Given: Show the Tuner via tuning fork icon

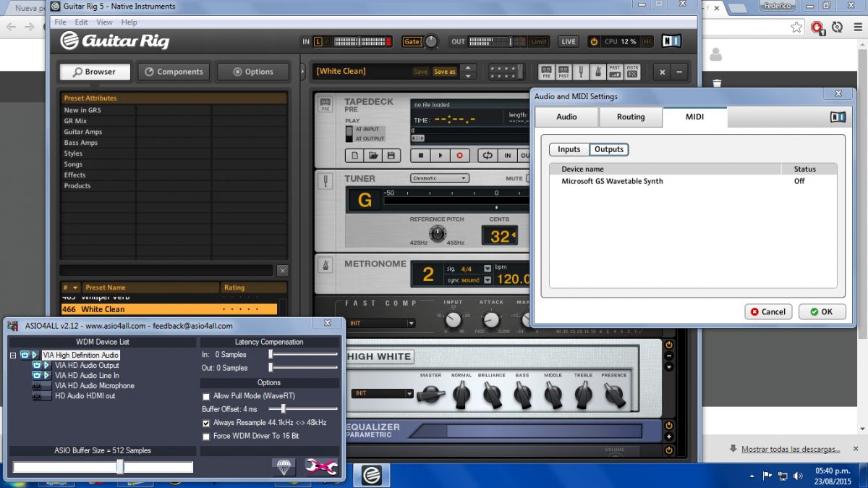Looking at the screenshot, I should (581, 72).
